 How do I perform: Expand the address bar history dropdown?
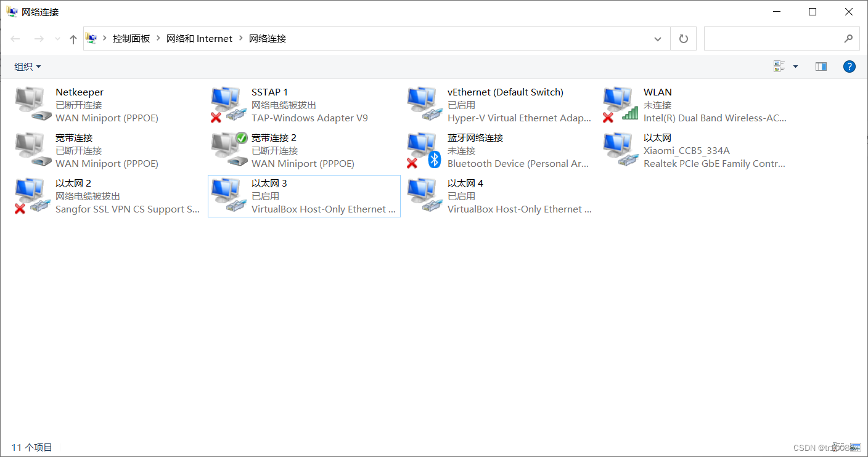point(657,38)
